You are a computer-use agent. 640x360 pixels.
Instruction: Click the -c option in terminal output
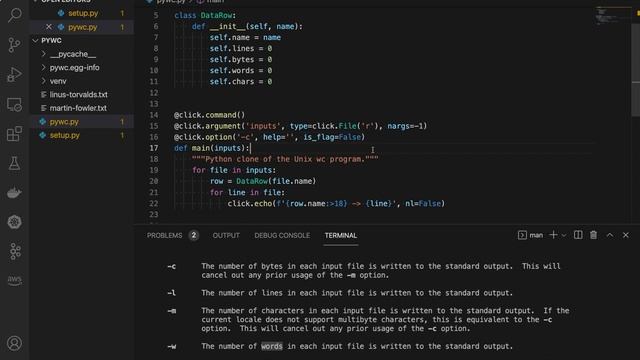coord(171,267)
